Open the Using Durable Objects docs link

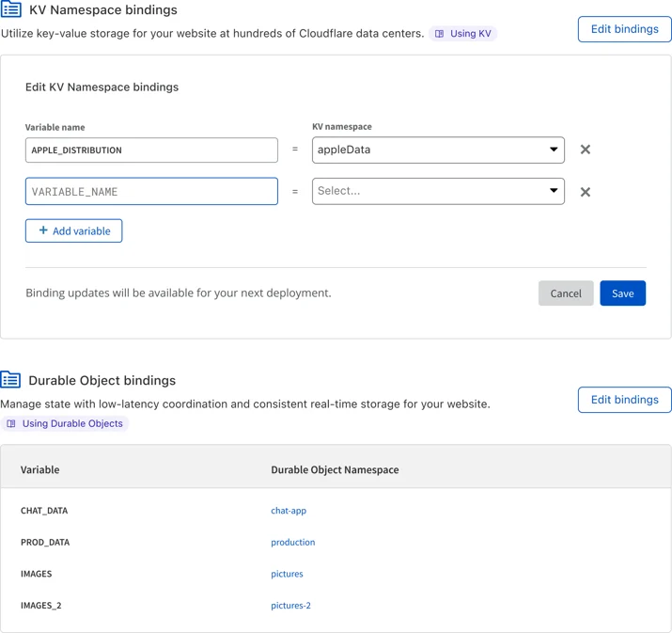click(65, 423)
